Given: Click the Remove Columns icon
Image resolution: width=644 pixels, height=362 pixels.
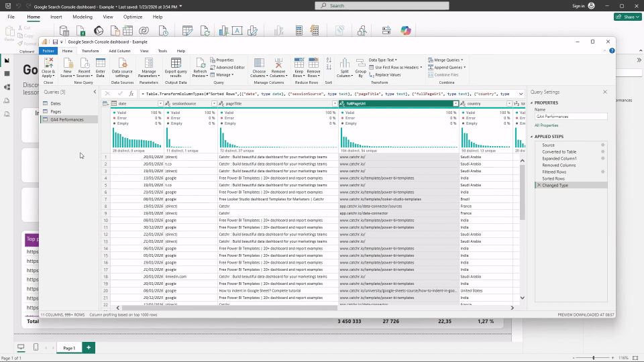Looking at the screenshot, I should coord(278,63).
